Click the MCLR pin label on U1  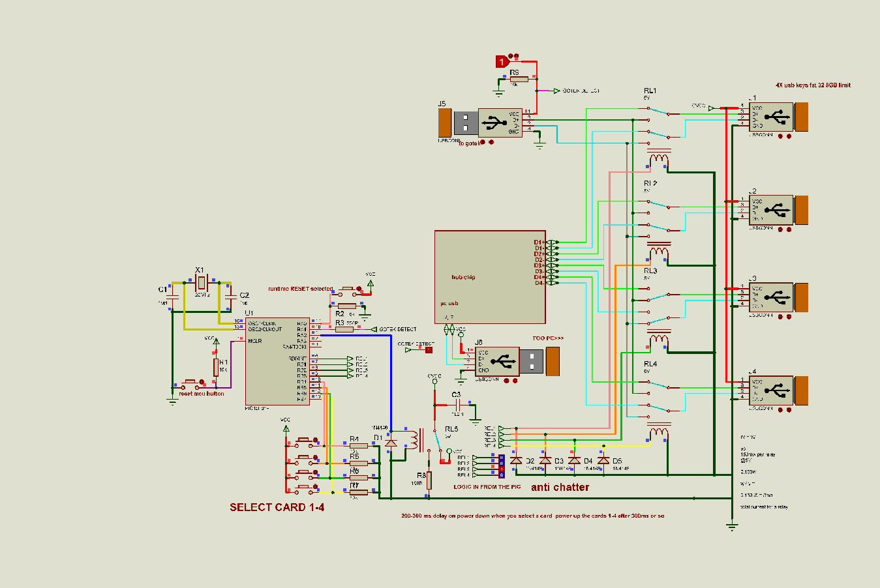[254, 341]
